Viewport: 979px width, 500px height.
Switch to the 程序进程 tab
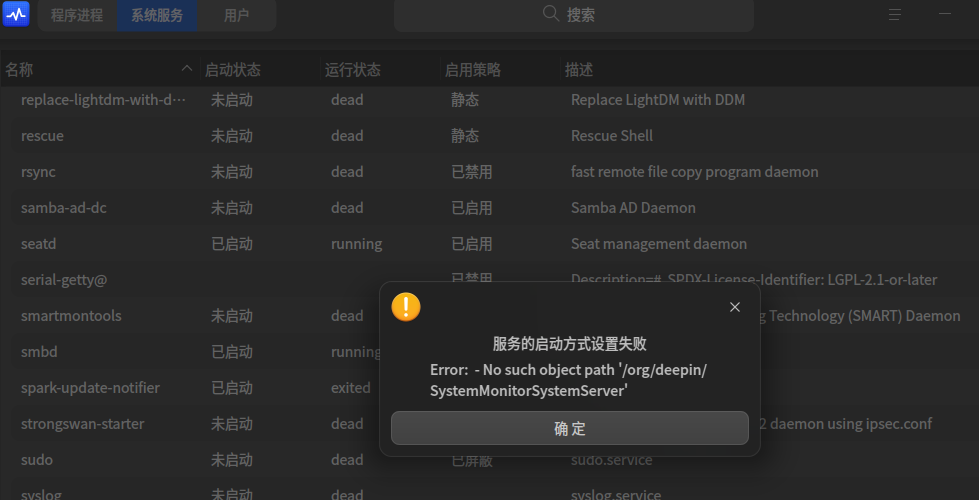pos(77,15)
